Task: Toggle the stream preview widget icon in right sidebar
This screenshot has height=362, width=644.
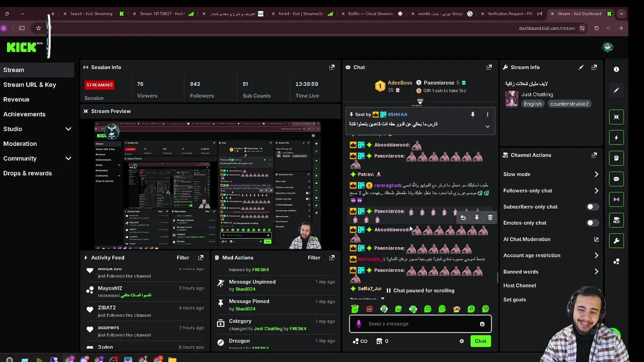Action: click(x=616, y=117)
